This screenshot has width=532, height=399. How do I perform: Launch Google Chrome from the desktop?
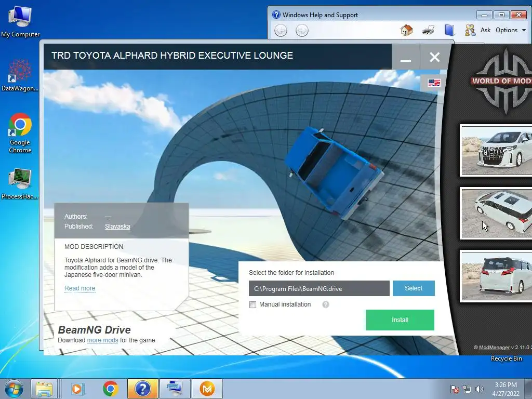pos(20,132)
